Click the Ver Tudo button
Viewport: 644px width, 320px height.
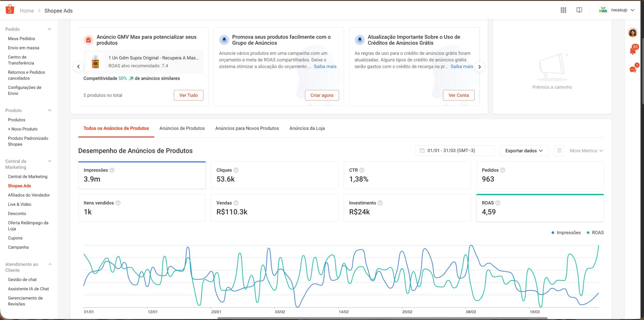tap(188, 95)
